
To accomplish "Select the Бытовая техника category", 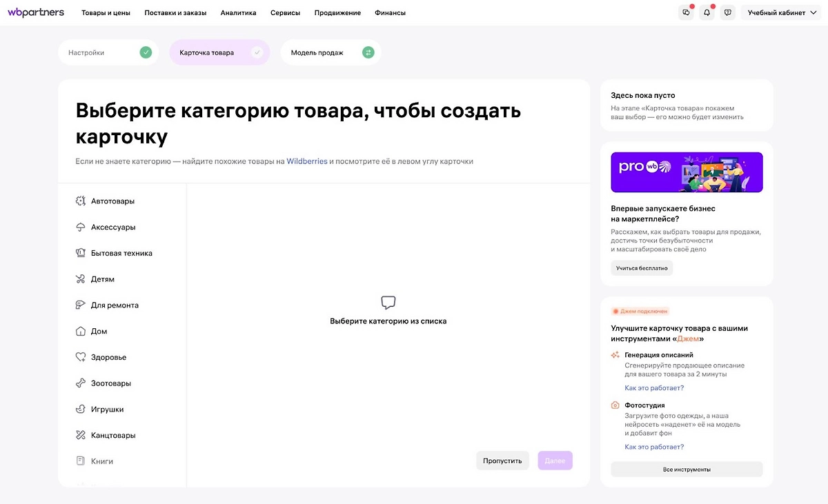I will coord(121,253).
